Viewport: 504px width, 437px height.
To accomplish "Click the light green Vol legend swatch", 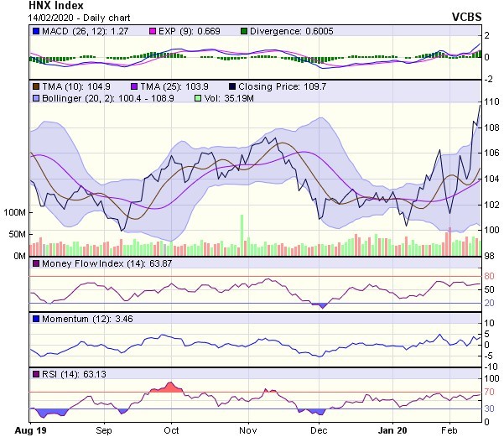I will click(198, 98).
